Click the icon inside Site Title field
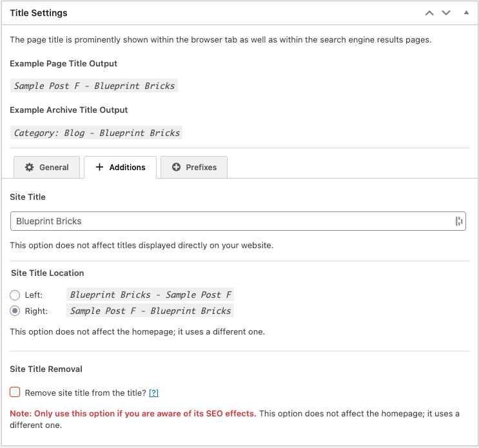479x448 pixels. pos(459,221)
